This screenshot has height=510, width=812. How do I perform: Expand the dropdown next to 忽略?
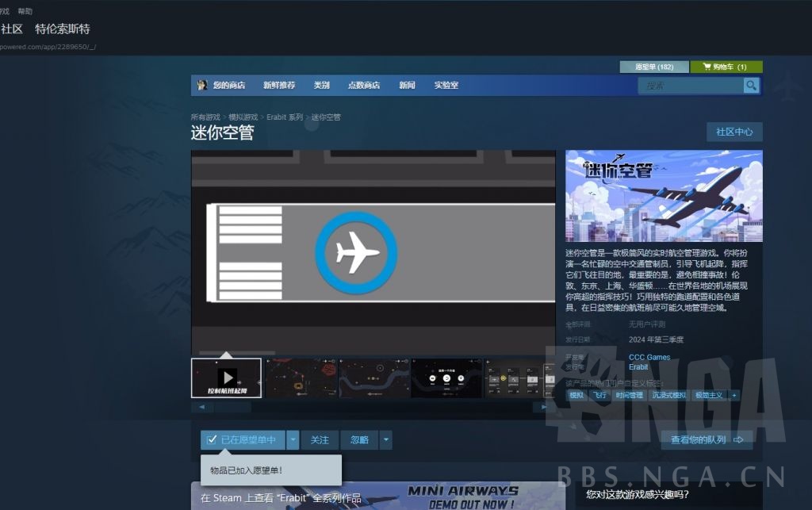(x=388, y=439)
